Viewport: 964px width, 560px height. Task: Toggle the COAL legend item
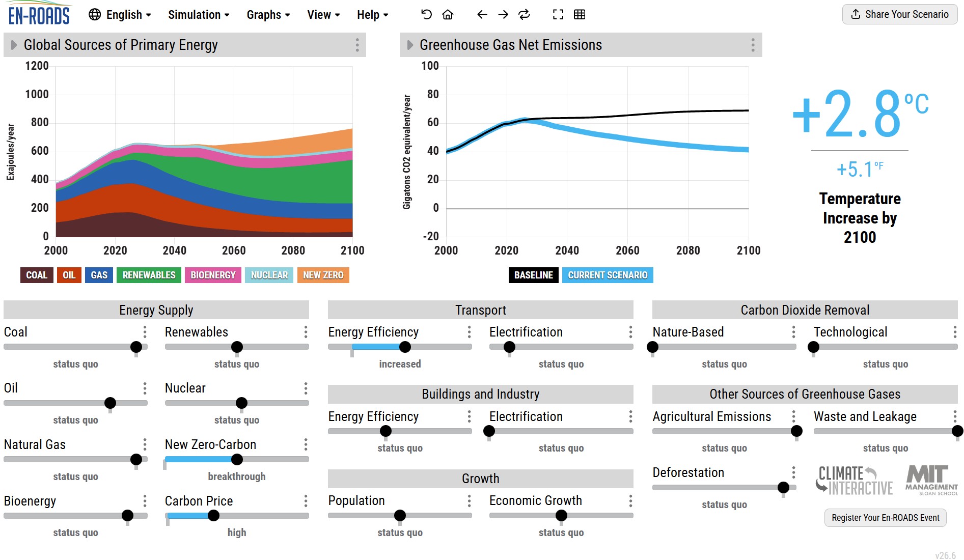[37, 275]
